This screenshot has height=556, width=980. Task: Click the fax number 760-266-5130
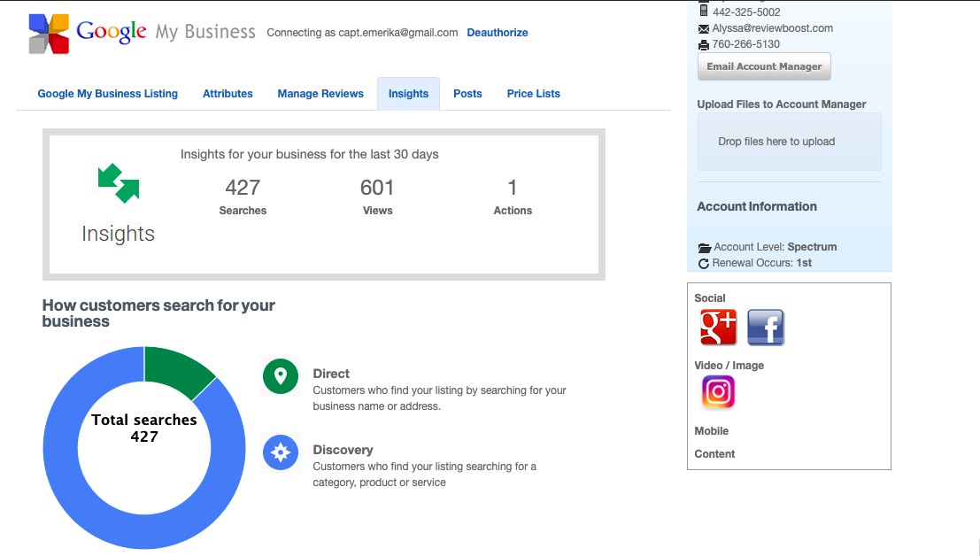point(746,44)
